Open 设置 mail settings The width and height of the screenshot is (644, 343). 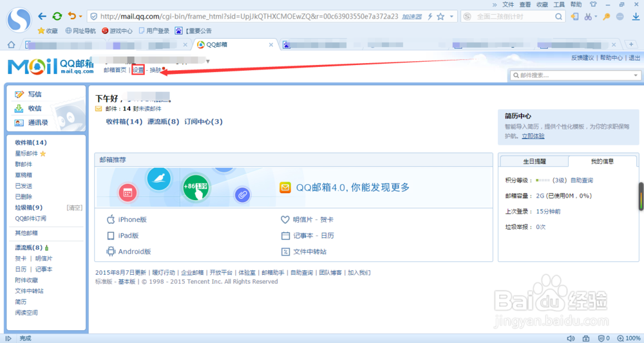point(138,70)
